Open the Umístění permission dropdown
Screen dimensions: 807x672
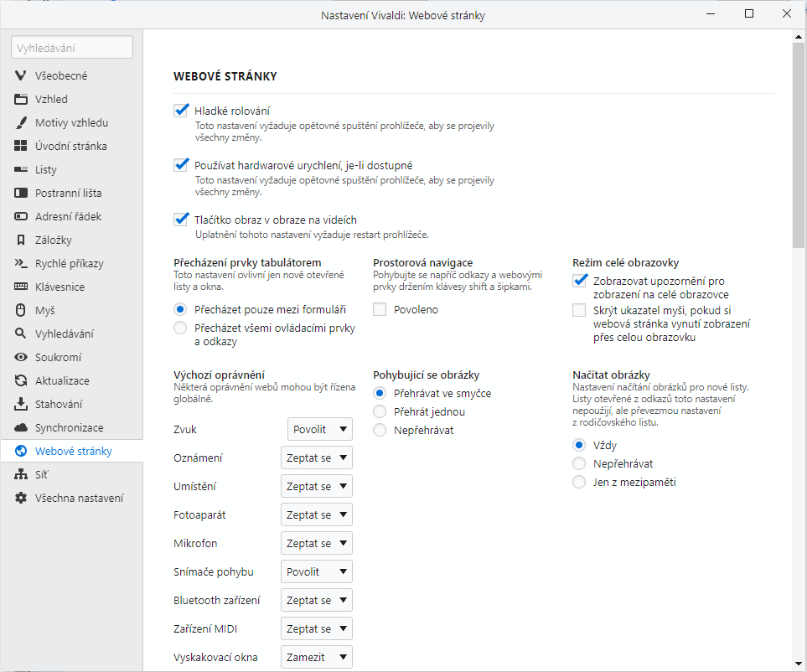click(317, 486)
